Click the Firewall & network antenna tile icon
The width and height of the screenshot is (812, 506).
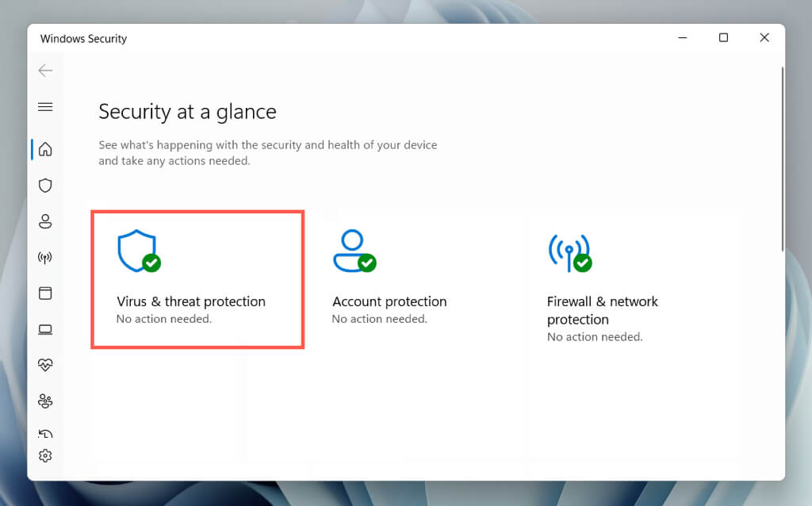[570, 253]
